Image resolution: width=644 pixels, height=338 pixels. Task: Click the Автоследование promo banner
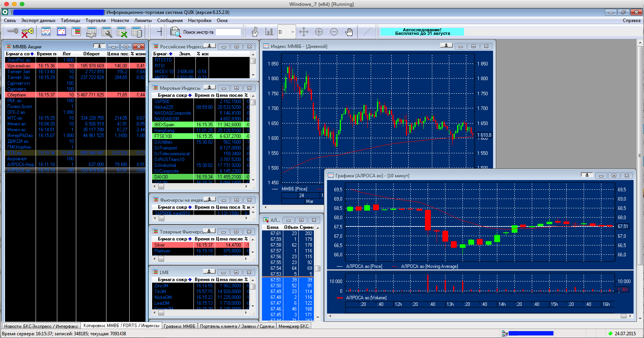click(422, 32)
